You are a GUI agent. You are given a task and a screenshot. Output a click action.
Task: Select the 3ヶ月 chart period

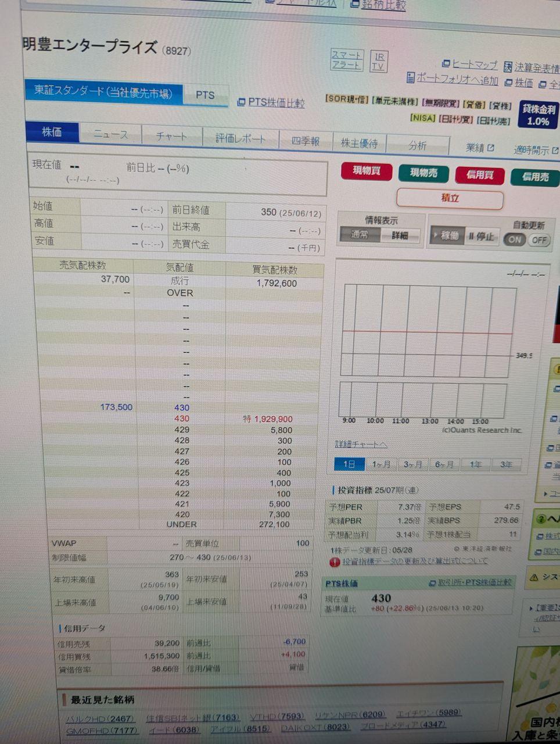pos(412,464)
